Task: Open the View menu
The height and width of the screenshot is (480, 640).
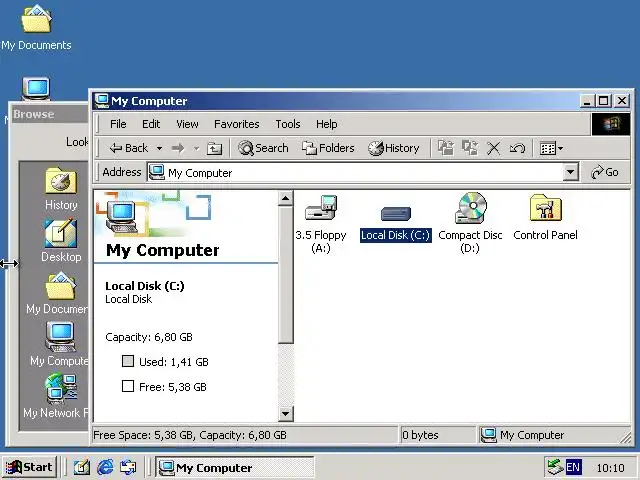Action: (187, 124)
